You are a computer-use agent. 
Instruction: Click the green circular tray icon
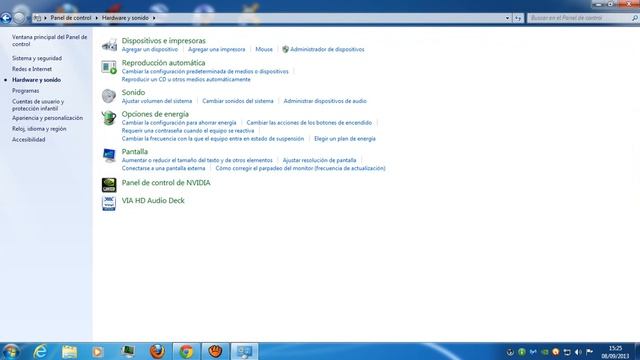click(x=522, y=352)
